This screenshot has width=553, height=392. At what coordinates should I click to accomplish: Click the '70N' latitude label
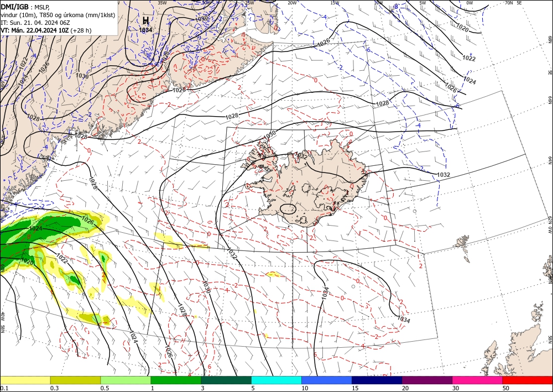pos(509,3)
